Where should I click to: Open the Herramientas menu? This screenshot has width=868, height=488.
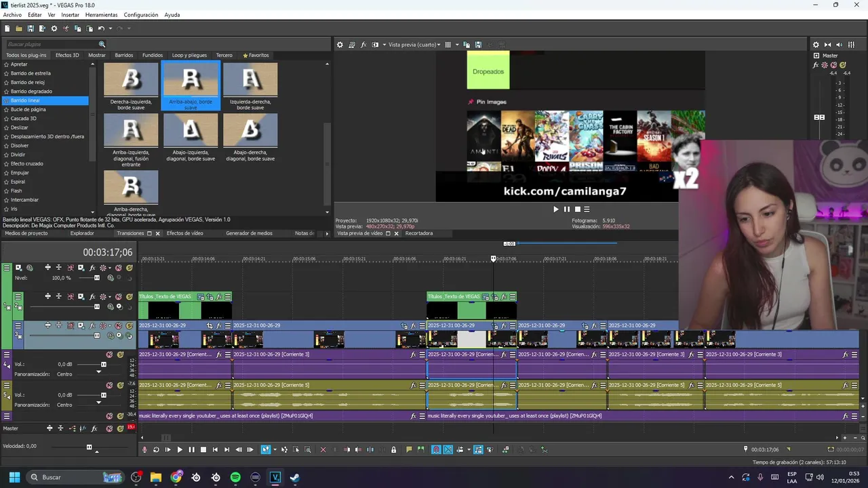tap(101, 15)
